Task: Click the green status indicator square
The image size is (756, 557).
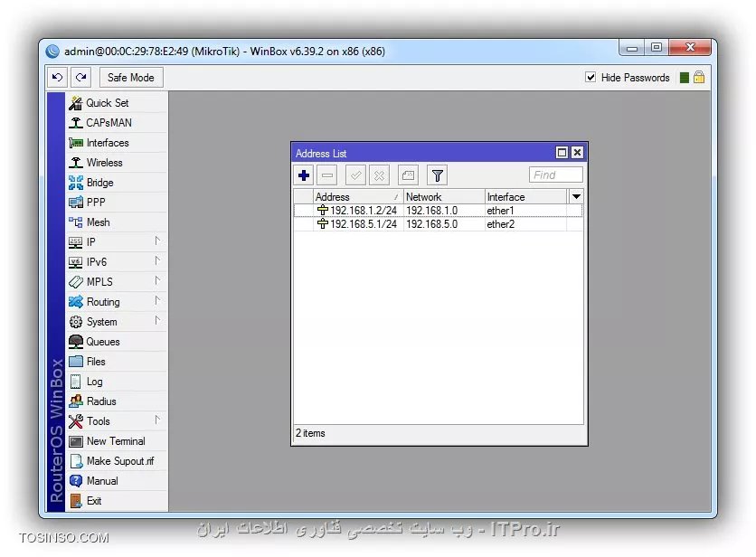Action: pos(685,78)
